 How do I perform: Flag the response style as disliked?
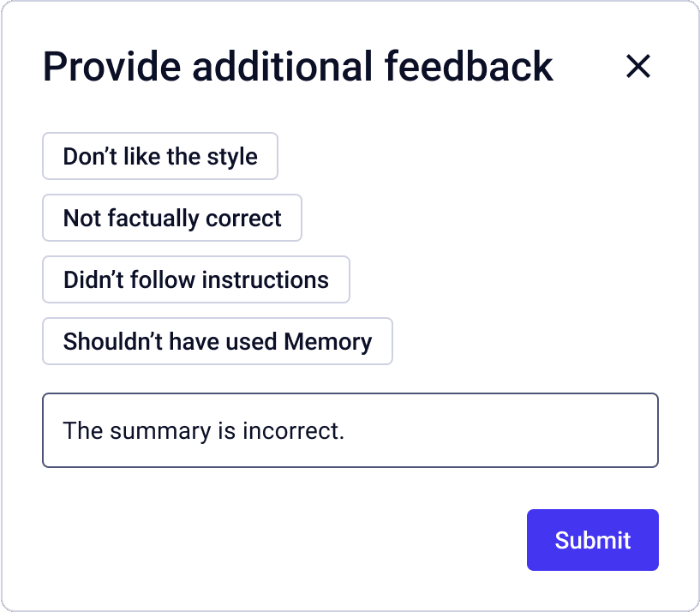[x=160, y=156]
